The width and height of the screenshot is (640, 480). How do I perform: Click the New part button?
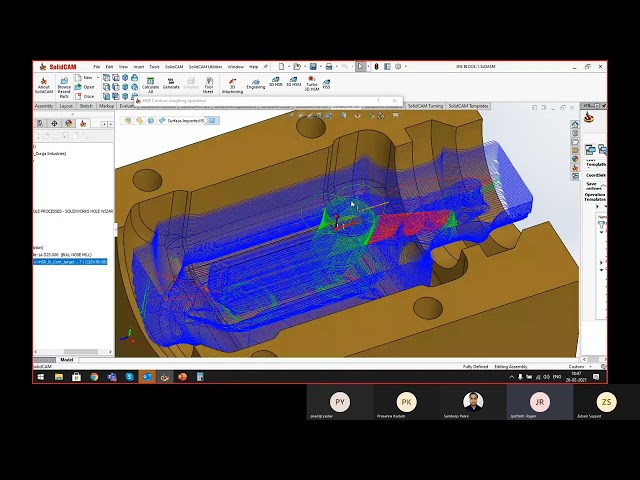click(x=84, y=78)
